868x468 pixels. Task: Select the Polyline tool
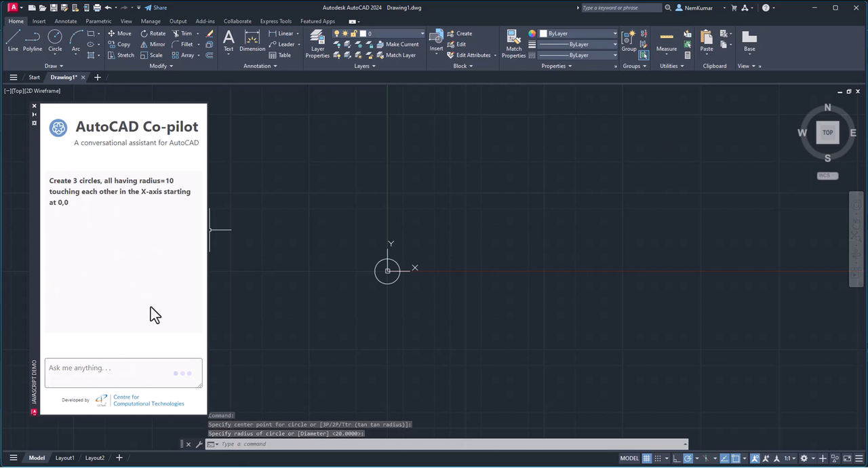point(33,41)
